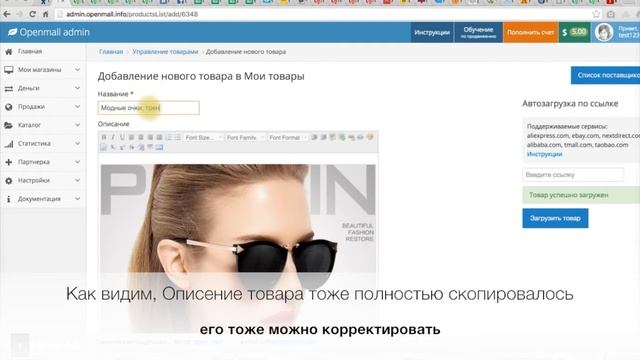The image size is (640, 360).
Task: Justify description text
Action: click(x=159, y=138)
